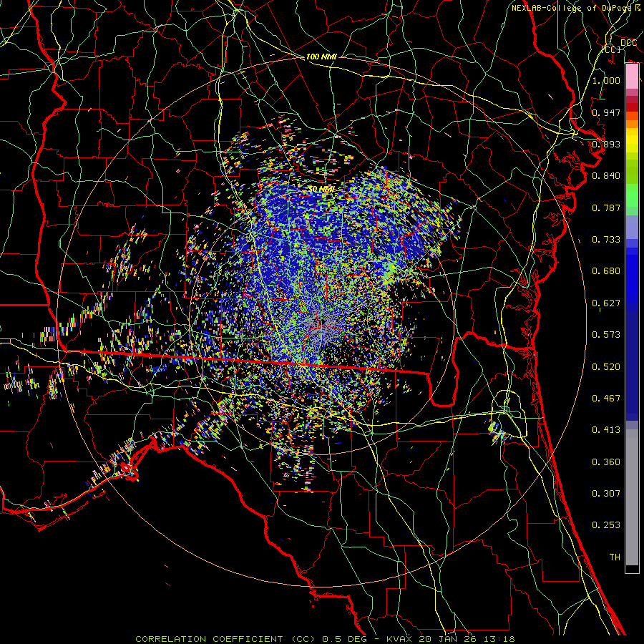The image size is (644, 644).
Task: Click the 0.787 legend value
Action: (606, 208)
